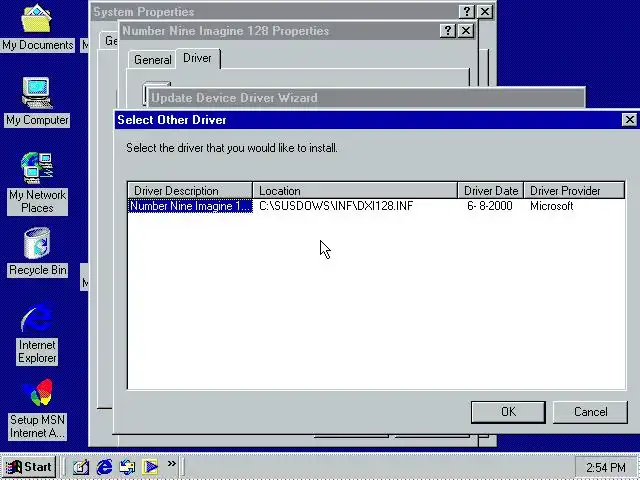The height and width of the screenshot is (480, 640).
Task: Close the Select Other Driver dialog
Action: pyautogui.click(x=629, y=120)
